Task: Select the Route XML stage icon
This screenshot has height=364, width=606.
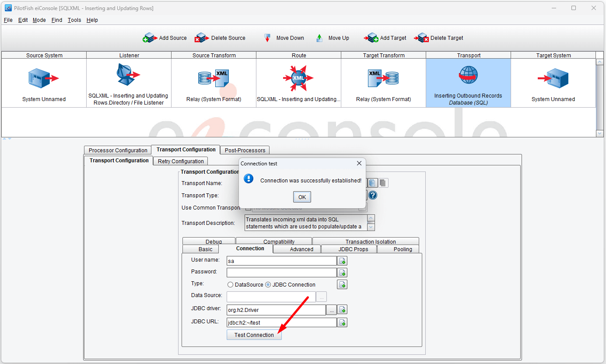Action: pos(298,78)
